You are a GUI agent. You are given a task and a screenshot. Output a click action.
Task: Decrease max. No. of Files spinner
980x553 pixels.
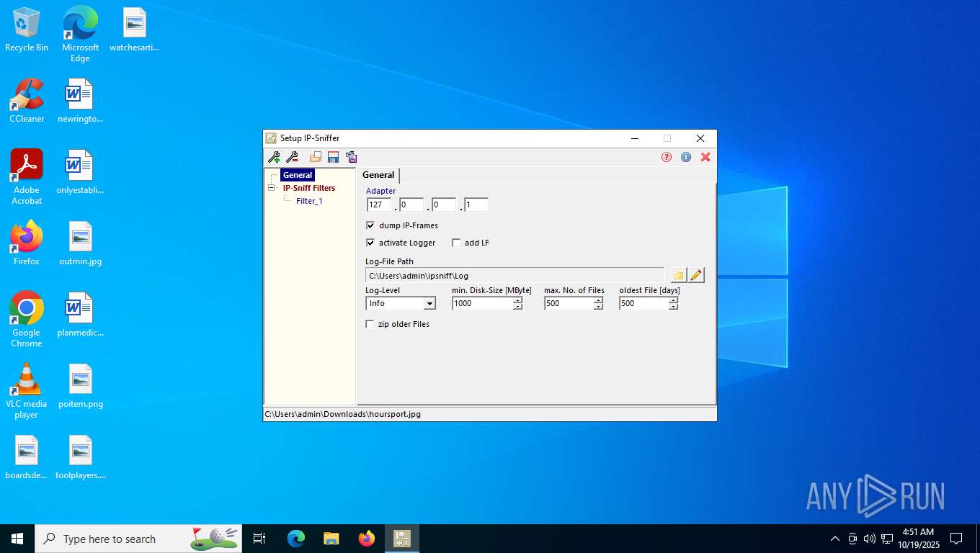pos(598,307)
